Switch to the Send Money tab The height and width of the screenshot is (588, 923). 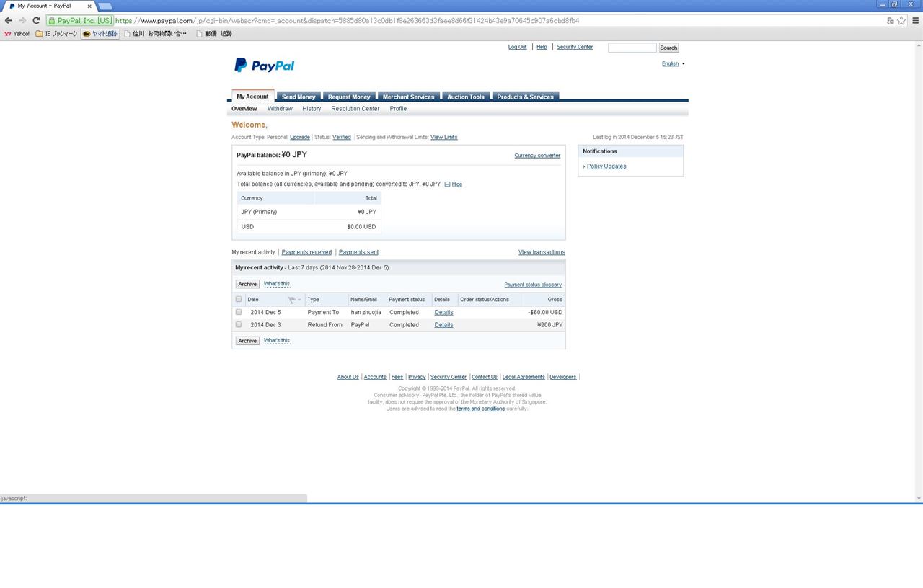[x=299, y=97]
